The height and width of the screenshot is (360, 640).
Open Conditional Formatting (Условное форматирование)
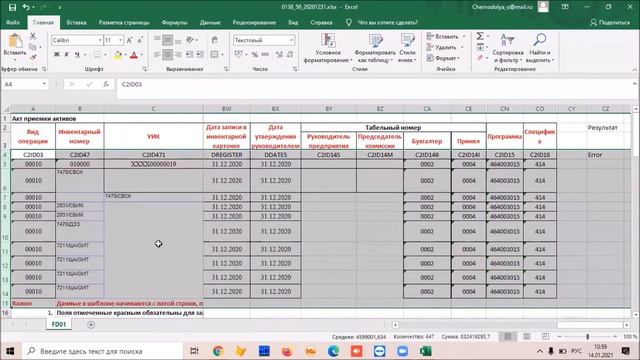pyautogui.click(x=328, y=48)
